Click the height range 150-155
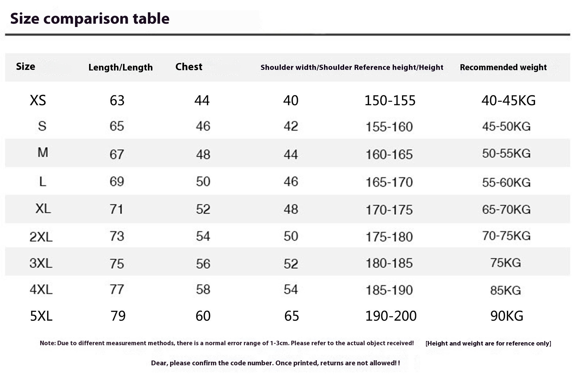 coord(390,100)
